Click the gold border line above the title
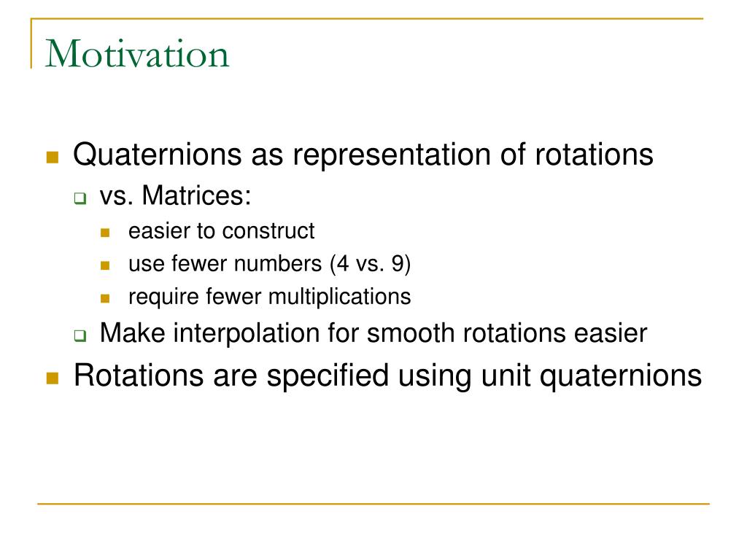 tap(367, 18)
